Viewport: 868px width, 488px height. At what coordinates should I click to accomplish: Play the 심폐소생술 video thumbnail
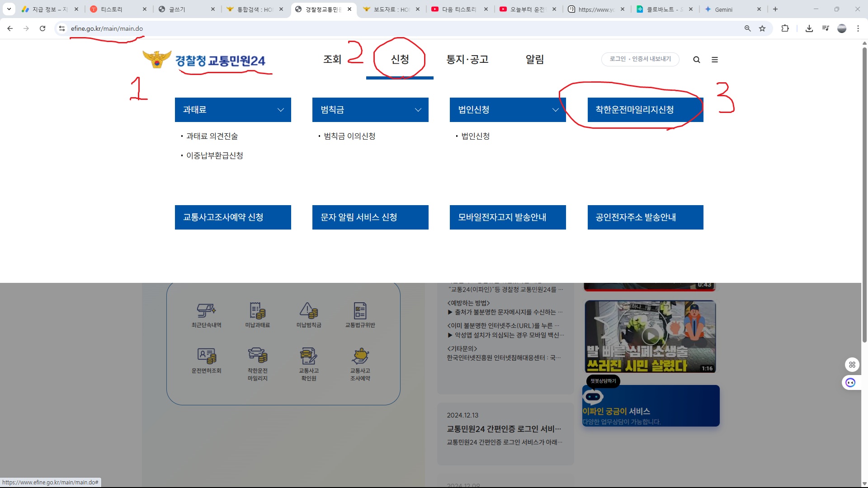click(651, 335)
